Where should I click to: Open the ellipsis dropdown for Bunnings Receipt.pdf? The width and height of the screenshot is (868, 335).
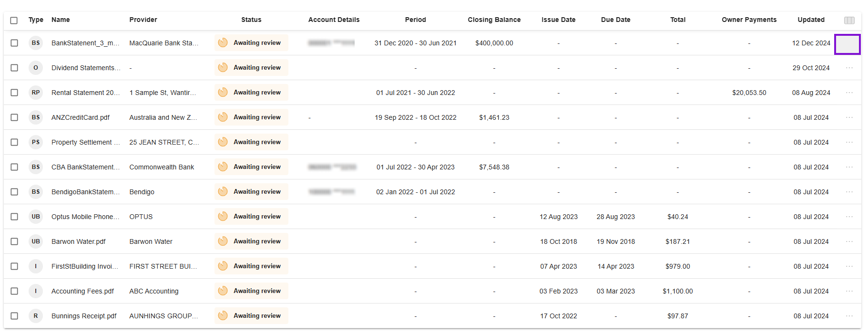pyautogui.click(x=849, y=316)
